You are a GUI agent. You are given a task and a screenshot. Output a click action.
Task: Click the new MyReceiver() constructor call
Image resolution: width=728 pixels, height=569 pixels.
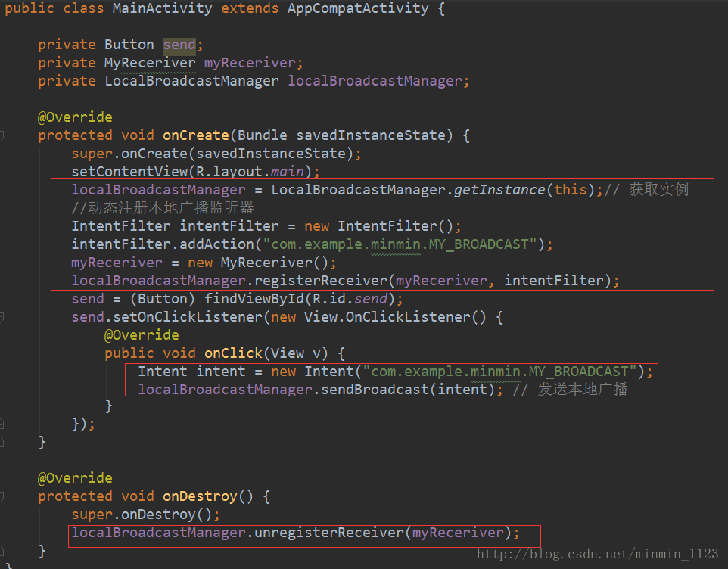point(258,263)
